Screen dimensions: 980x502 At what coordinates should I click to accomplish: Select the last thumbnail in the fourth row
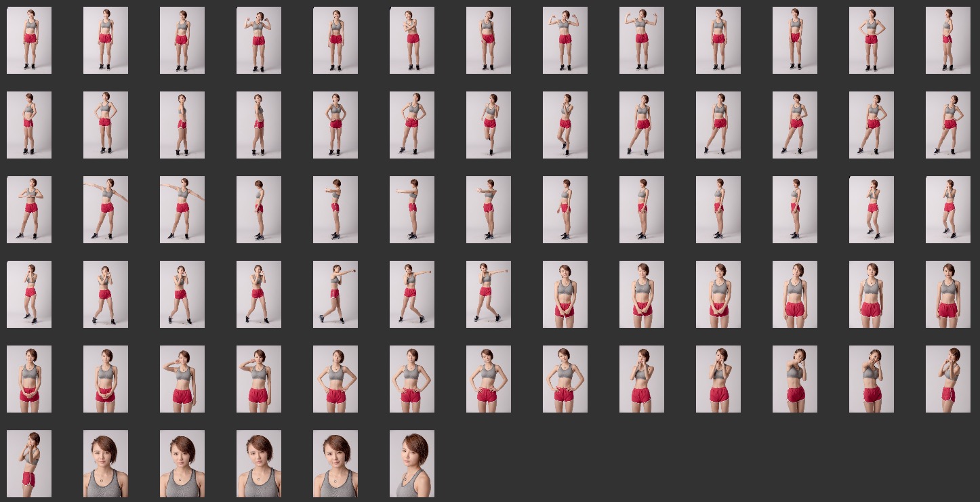(948, 294)
